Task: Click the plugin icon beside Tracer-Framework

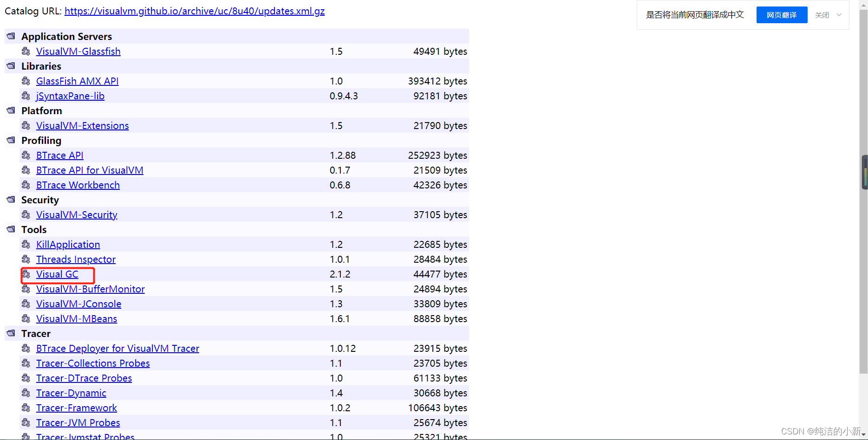Action: [26, 408]
